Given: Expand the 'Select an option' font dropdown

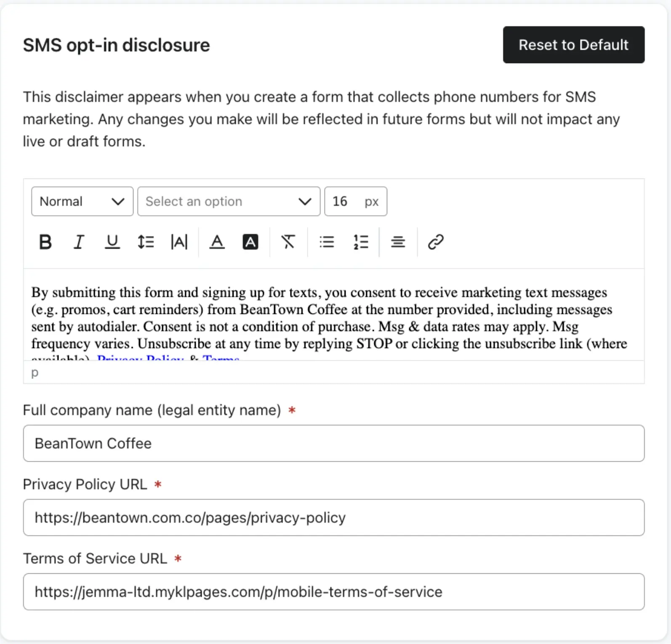Looking at the screenshot, I should (229, 202).
